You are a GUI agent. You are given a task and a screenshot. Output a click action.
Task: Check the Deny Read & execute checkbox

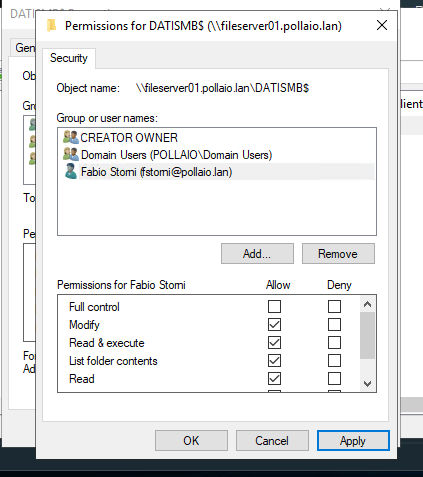click(334, 342)
